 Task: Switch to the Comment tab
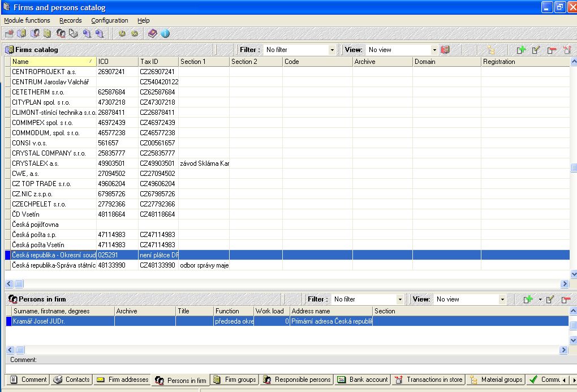(28, 380)
